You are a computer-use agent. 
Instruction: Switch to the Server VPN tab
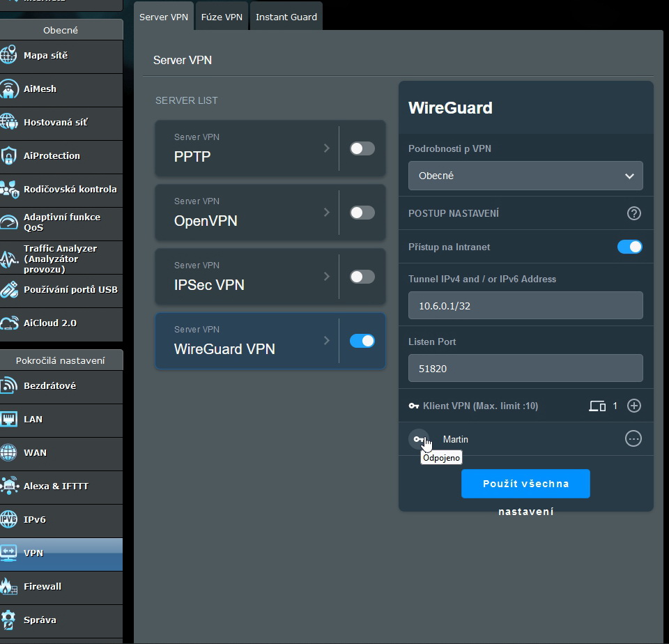pyautogui.click(x=163, y=16)
